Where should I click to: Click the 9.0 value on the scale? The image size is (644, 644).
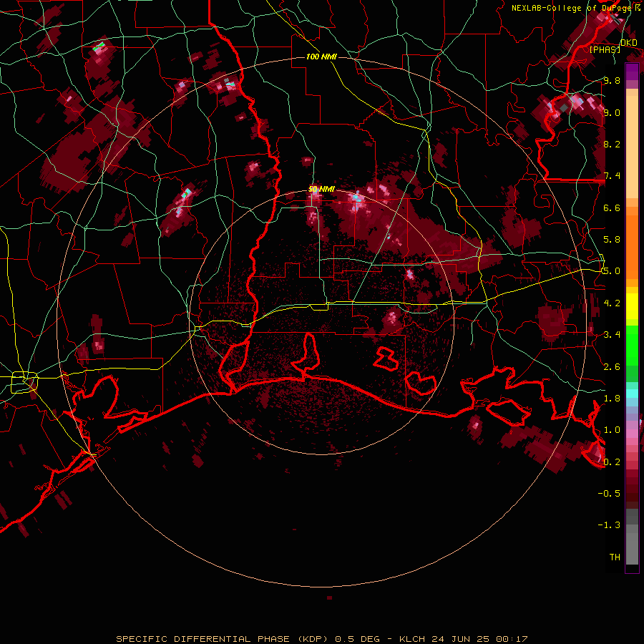click(x=612, y=112)
